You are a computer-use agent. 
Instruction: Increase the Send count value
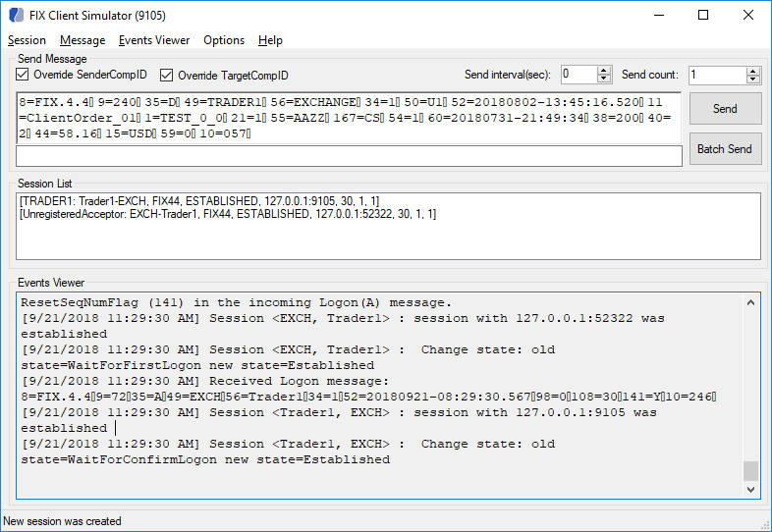[752, 71]
